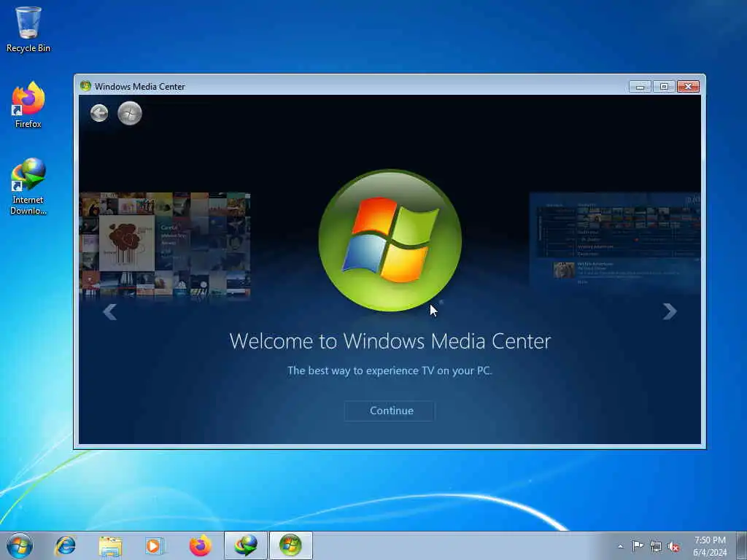Maximize the Windows Media Center window
The image size is (747, 560).
pos(664,87)
